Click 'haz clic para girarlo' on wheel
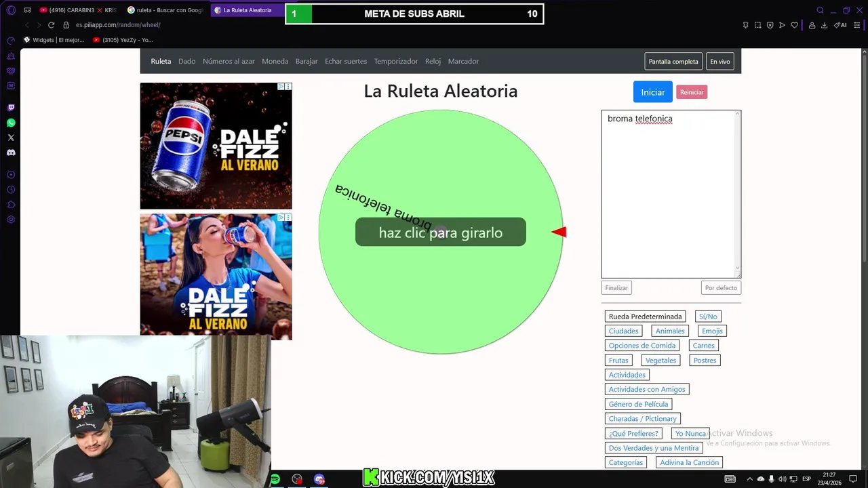This screenshot has height=488, width=868. coord(441,232)
